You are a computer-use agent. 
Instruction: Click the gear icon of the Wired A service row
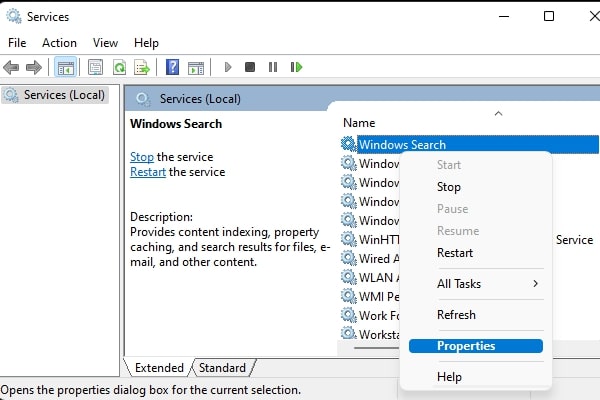(348, 258)
